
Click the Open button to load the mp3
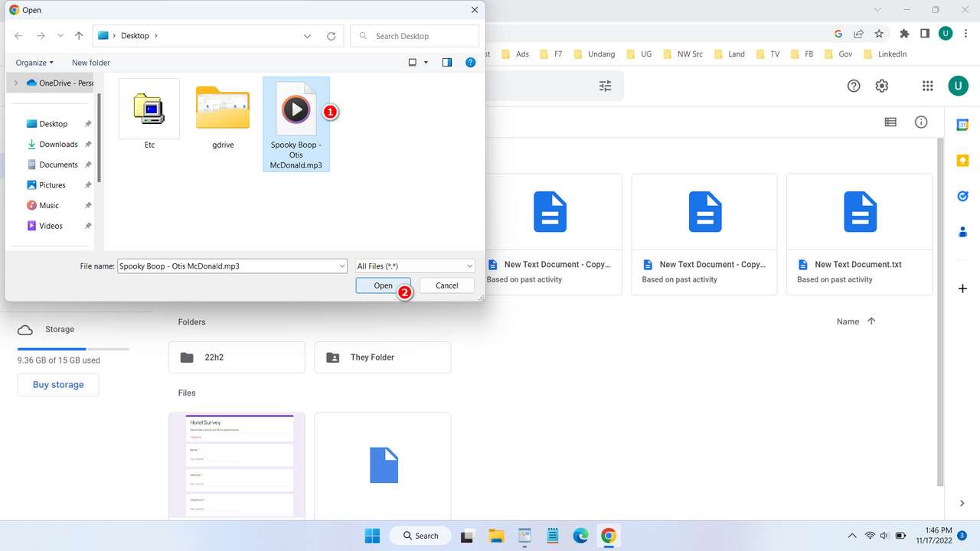pos(383,285)
